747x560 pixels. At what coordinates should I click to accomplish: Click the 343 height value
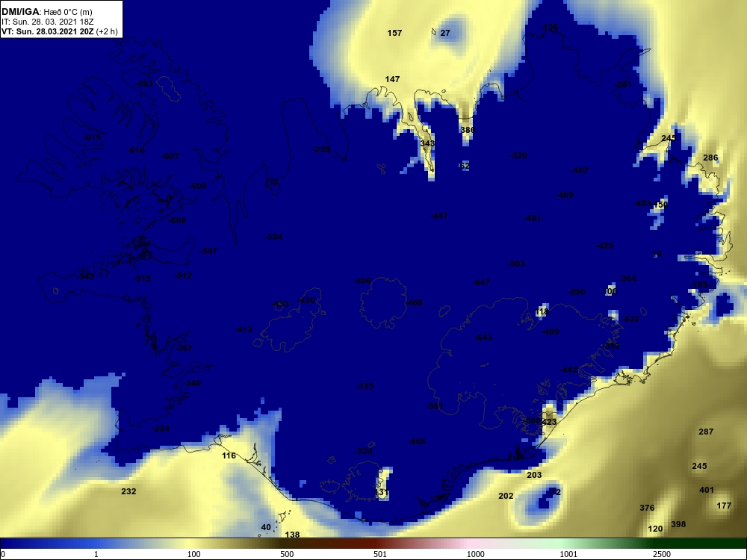(427, 143)
